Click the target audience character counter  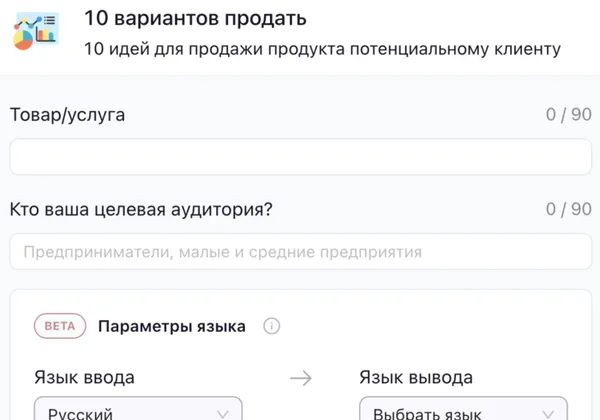(568, 209)
